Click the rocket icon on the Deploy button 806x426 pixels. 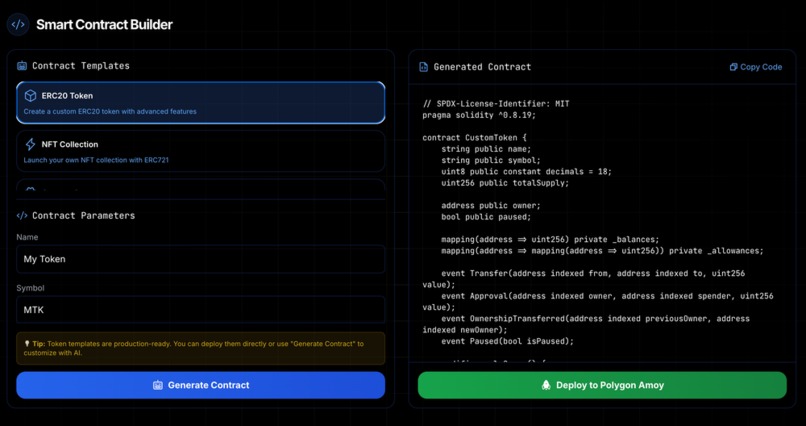tap(546, 385)
